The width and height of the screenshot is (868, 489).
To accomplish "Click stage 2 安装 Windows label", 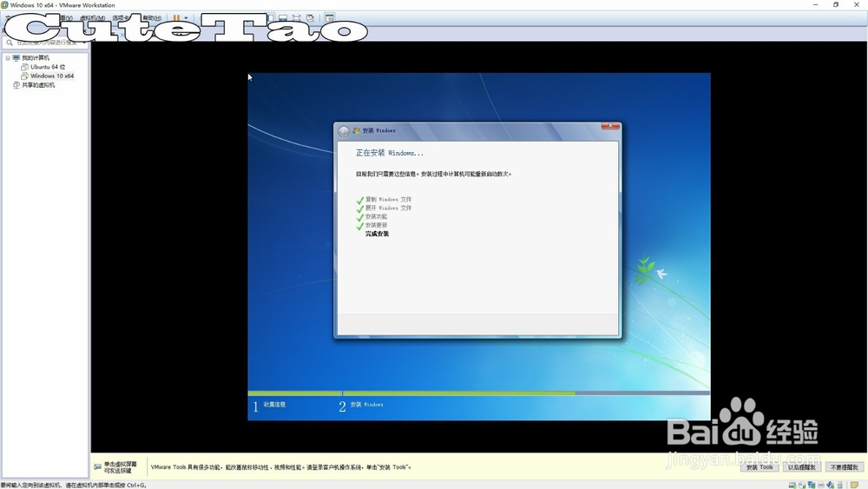I will tap(366, 405).
